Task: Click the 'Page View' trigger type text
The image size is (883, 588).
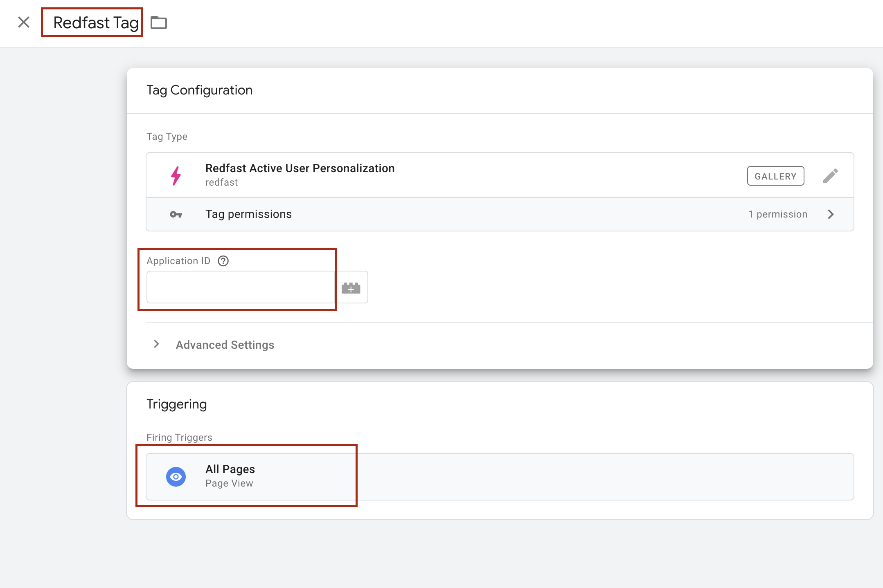Action: 229,483
